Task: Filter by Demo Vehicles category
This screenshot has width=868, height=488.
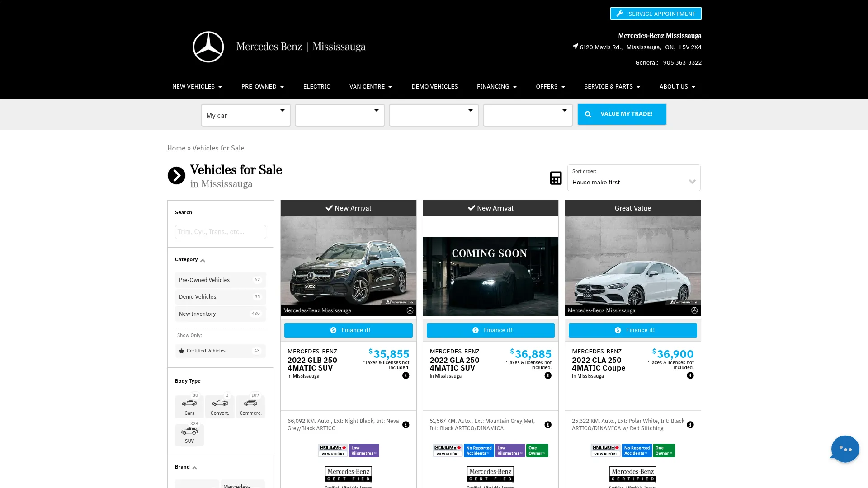Action: pos(220,297)
